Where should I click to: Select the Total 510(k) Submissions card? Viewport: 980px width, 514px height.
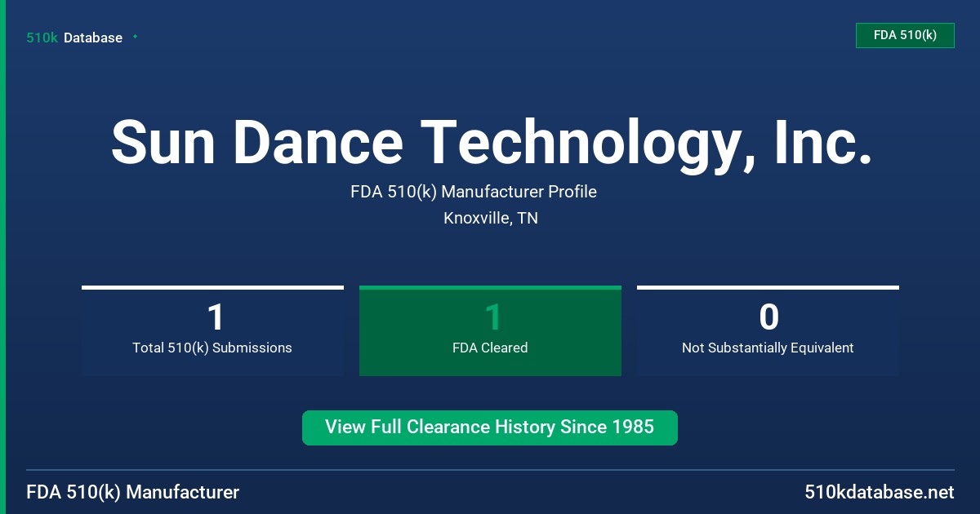[212, 330]
